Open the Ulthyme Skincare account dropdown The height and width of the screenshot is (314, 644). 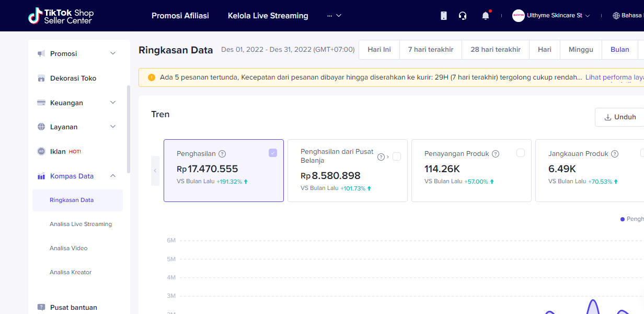[x=551, y=16]
